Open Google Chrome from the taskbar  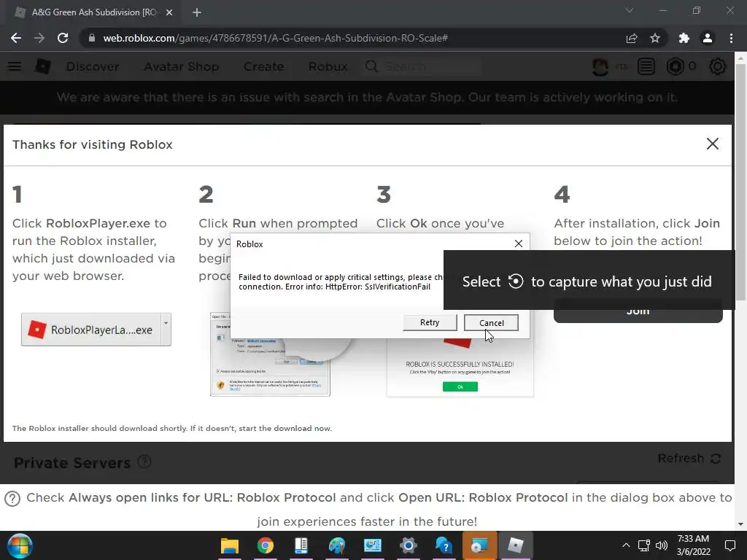point(266,545)
